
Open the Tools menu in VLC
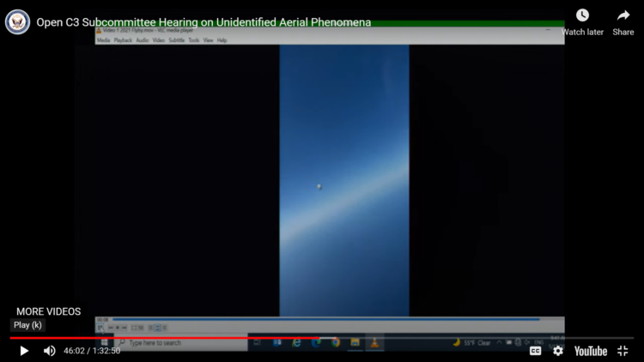[194, 40]
